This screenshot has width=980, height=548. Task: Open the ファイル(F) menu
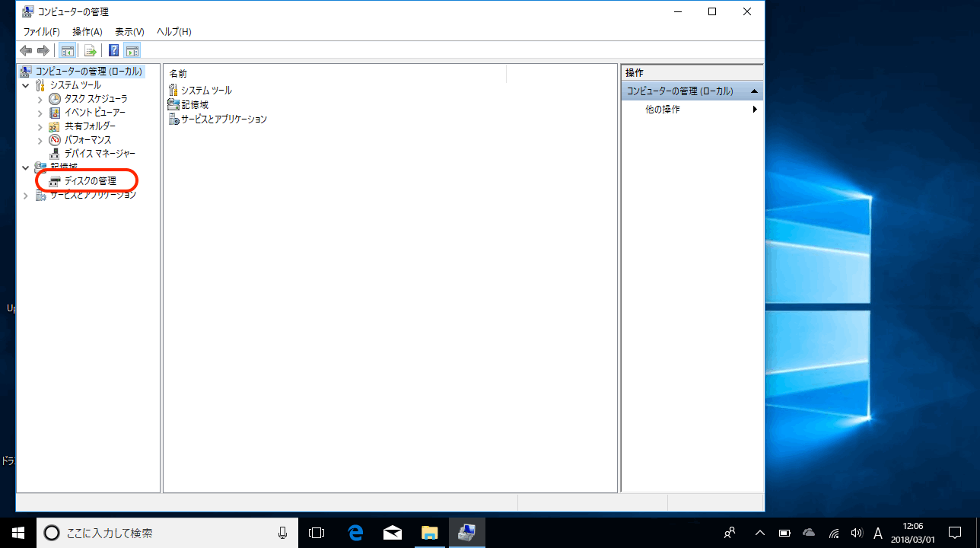pos(41,32)
